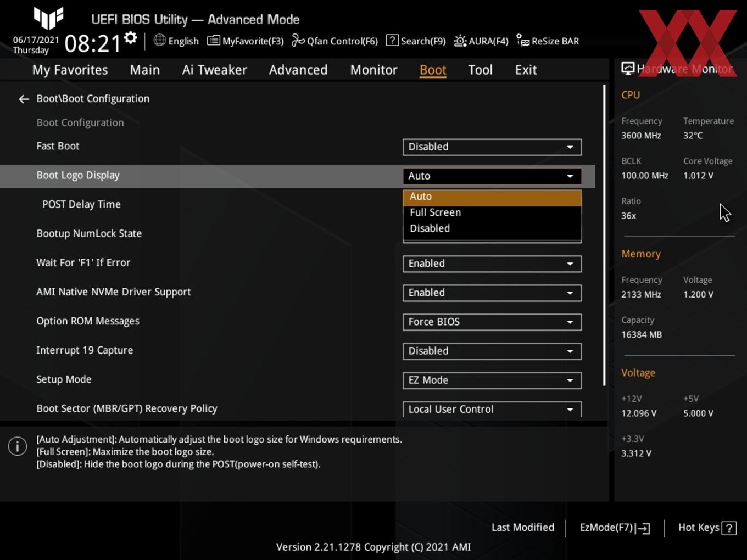Go back using the left arrow icon
The width and height of the screenshot is (747, 560).
coord(24,99)
